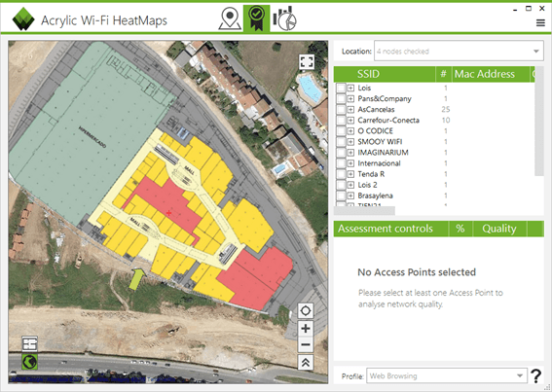
Task: Click the % column header
Action: click(460, 229)
